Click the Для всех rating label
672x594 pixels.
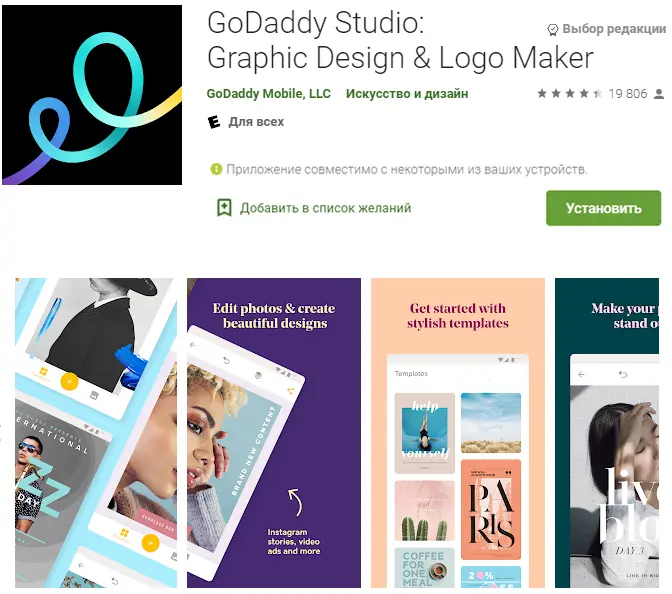256,122
